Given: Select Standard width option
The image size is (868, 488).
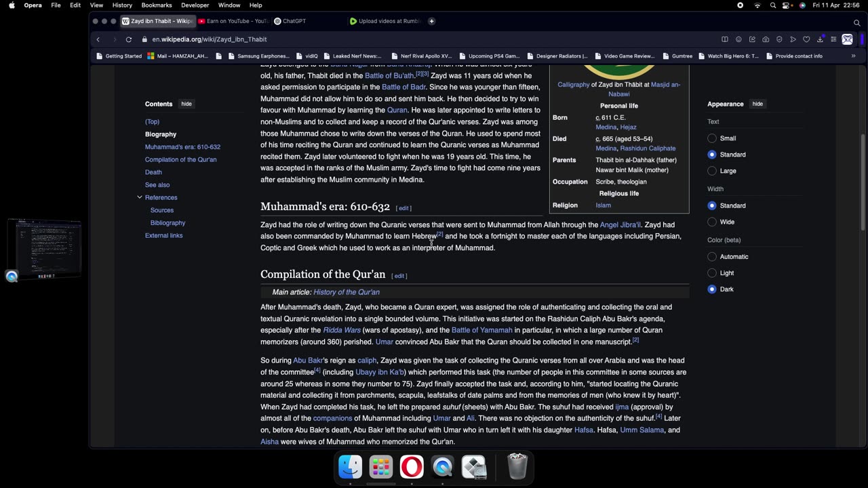Looking at the screenshot, I should [x=711, y=205].
